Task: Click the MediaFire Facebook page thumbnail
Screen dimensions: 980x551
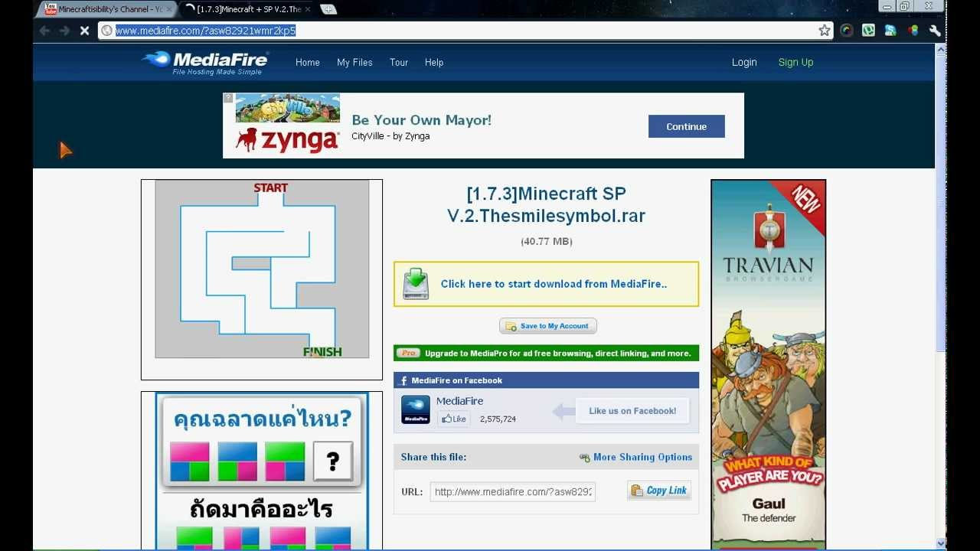Action: [x=416, y=409]
